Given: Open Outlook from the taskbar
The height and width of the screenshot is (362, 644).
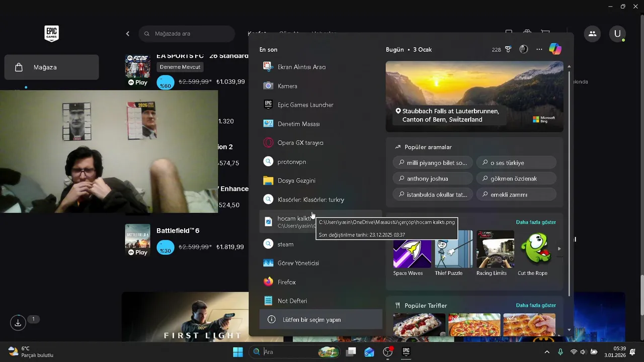Looking at the screenshot, I should point(369,352).
